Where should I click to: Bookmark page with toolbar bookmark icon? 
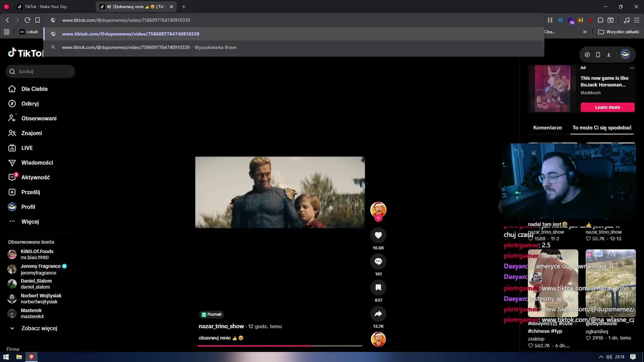click(37, 20)
